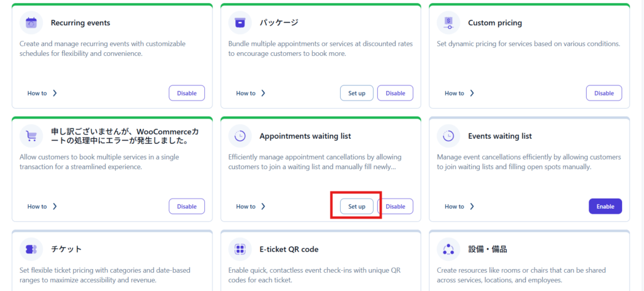Click the Recurring events calendar icon
The height and width of the screenshot is (291, 644).
click(31, 23)
